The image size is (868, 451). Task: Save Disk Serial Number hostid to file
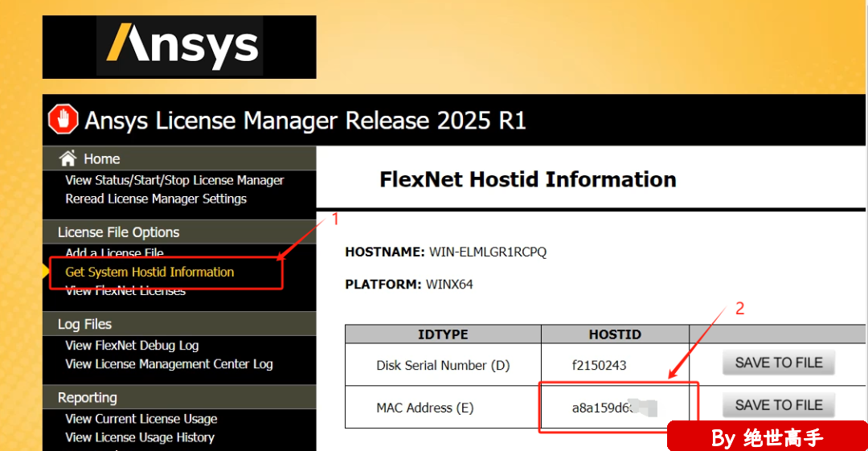tap(778, 363)
